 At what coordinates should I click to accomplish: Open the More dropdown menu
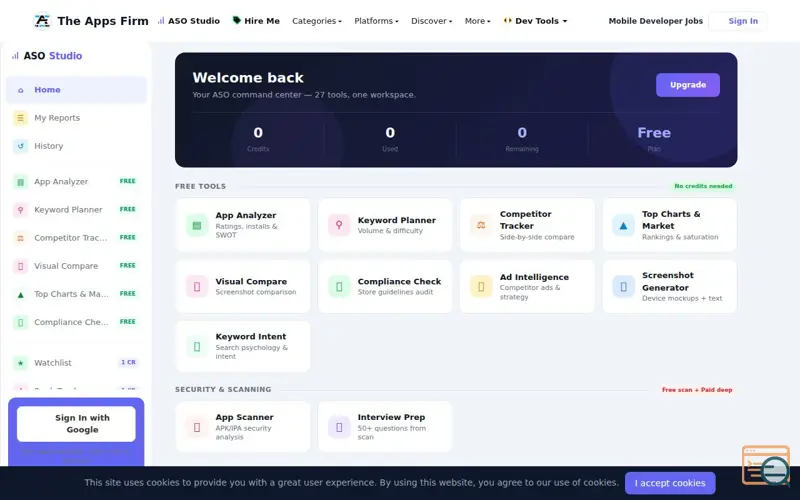(x=478, y=21)
